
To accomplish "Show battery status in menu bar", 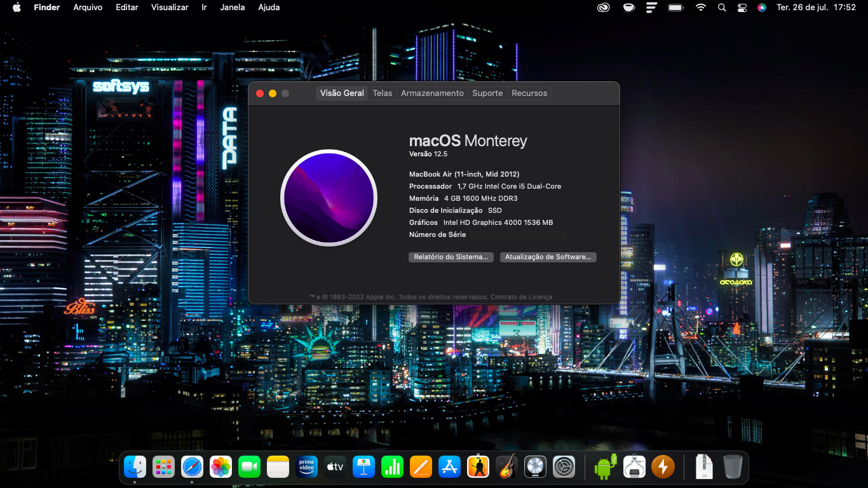I will coord(675,8).
